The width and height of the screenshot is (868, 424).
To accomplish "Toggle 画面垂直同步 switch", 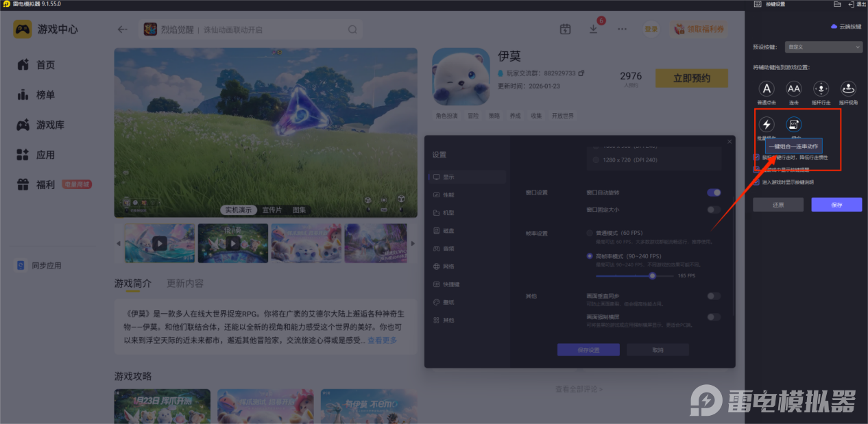I will (714, 296).
